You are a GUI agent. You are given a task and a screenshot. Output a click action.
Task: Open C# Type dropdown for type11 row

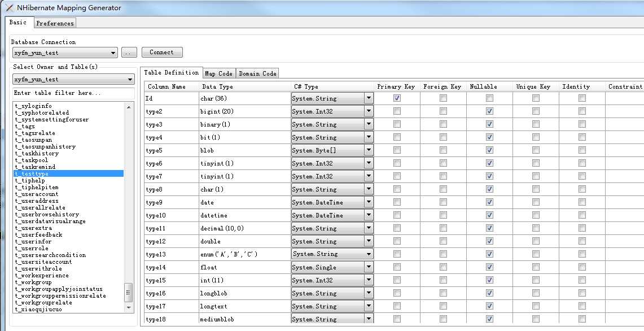pyautogui.click(x=369, y=228)
